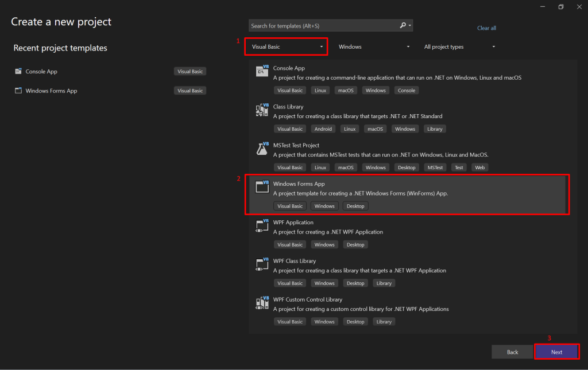Open the Windows platform dropdown

coord(374,47)
